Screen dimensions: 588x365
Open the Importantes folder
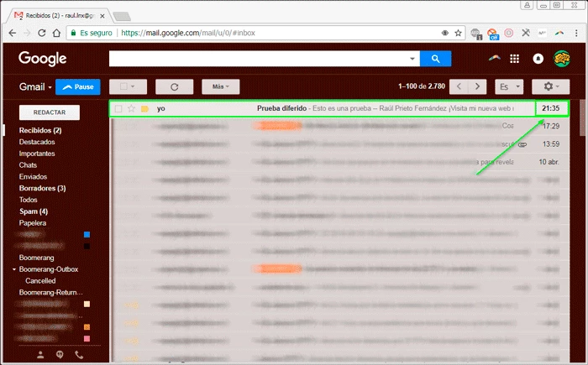click(37, 154)
